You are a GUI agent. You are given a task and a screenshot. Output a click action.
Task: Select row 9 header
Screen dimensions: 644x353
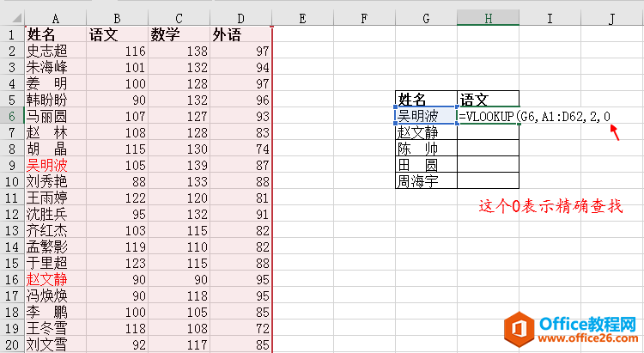[x=12, y=165]
